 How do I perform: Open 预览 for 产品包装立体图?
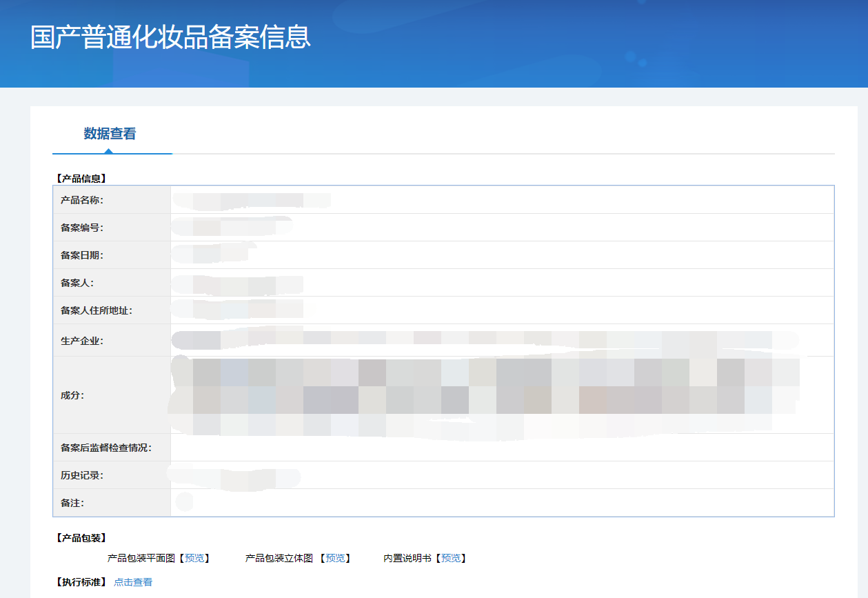coord(335,558)
